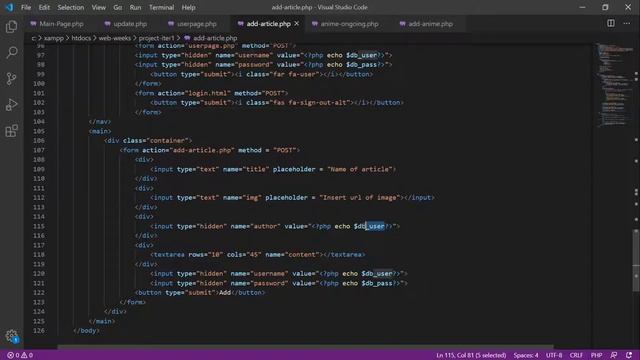Open the File menu
The image size is (640, 360).
click(26, 7)
